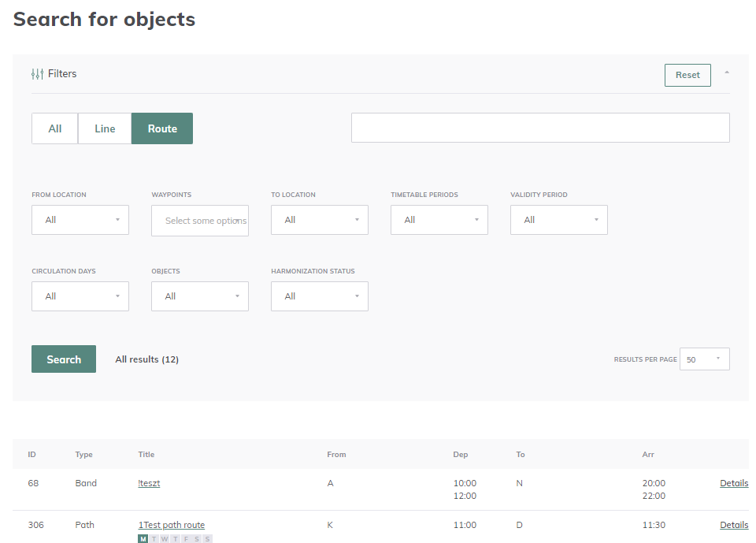
Task: Open the From Location dropdown
Action: point(80,220)
